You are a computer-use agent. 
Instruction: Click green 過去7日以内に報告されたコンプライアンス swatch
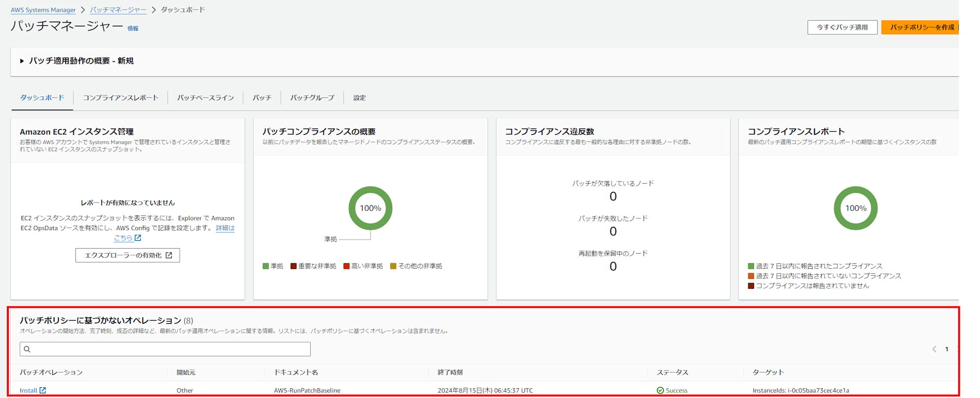point(751,266)
